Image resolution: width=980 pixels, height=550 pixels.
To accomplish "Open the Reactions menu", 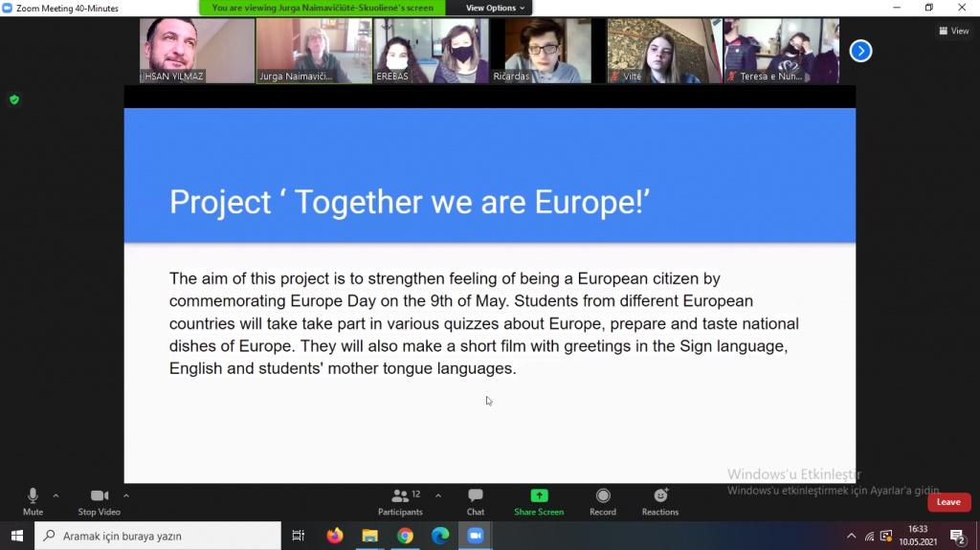I will tap(660, 500).
